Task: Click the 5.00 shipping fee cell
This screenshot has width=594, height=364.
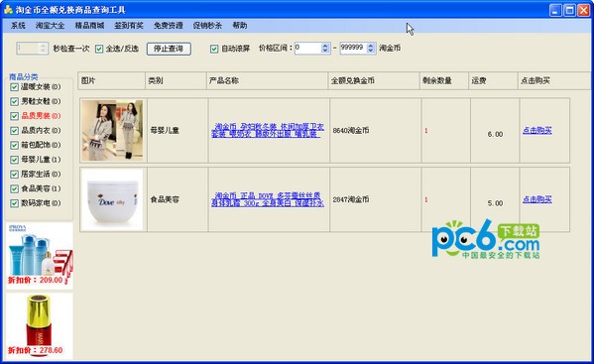Action: (495, 199)
